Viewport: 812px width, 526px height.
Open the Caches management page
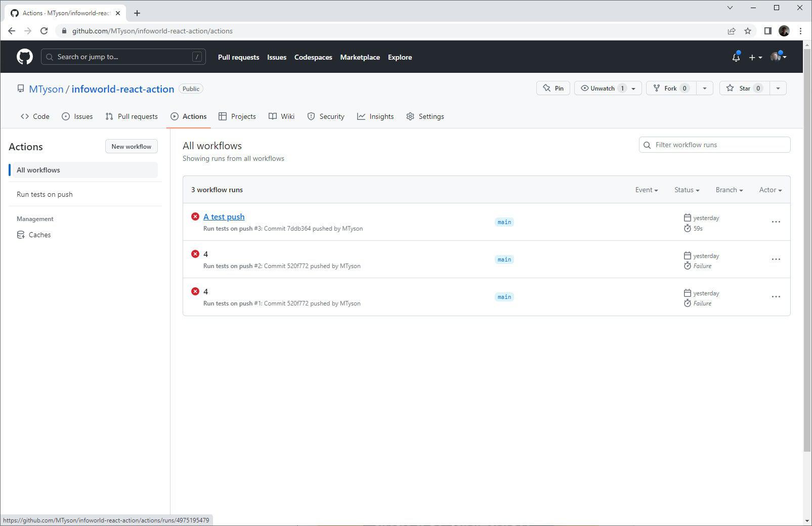tap(39, 234)
